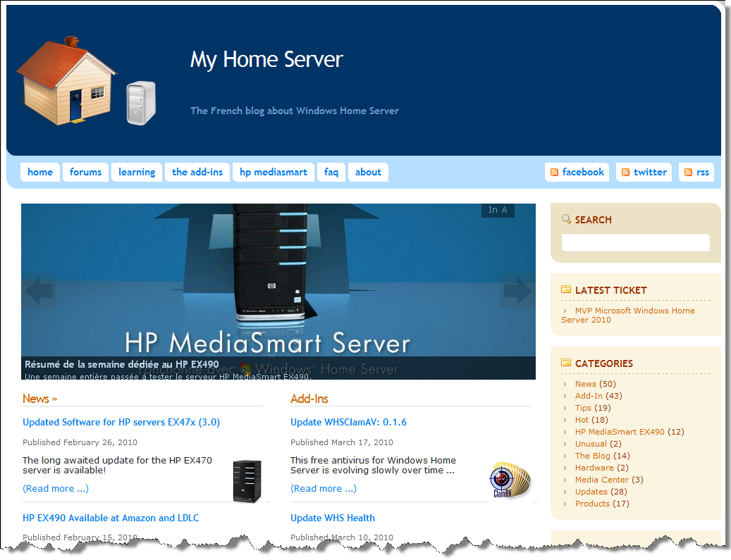Focus the search input field
The image size is (731, 560).
click(635, 243)
